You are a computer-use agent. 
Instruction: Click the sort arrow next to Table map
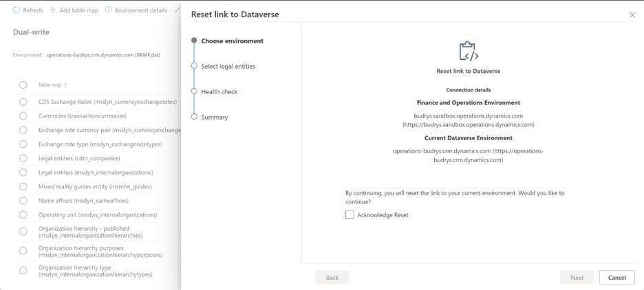pyautogui.click(x=65, y=85)
